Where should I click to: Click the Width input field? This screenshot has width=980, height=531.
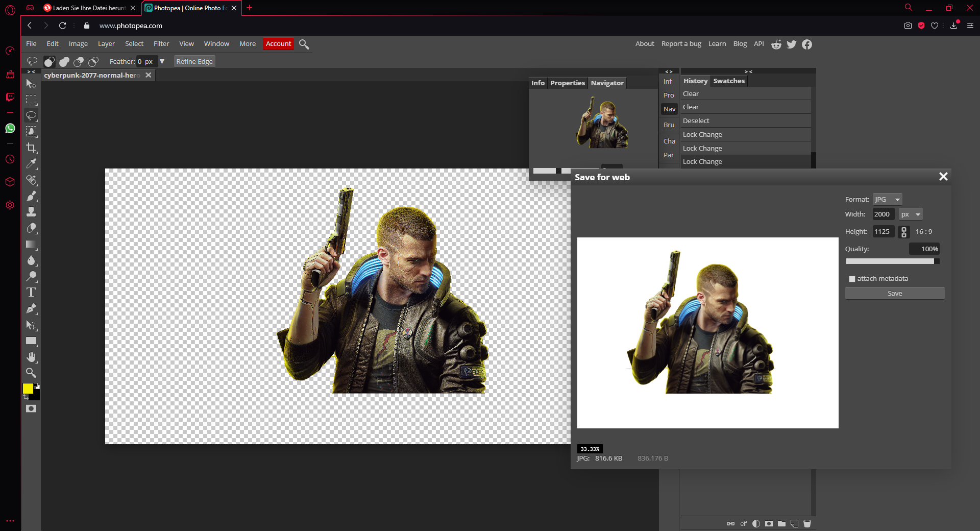point(883,214)
